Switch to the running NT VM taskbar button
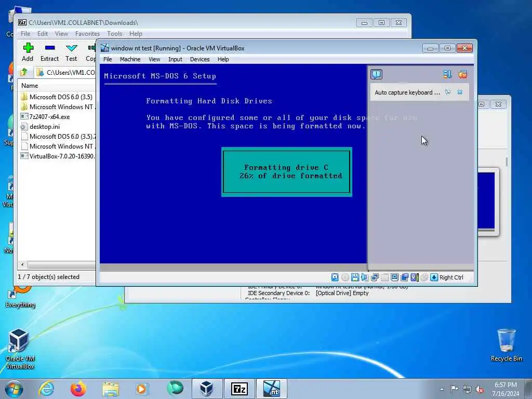Screen dimensions: 532x399 tap(271, 389)
